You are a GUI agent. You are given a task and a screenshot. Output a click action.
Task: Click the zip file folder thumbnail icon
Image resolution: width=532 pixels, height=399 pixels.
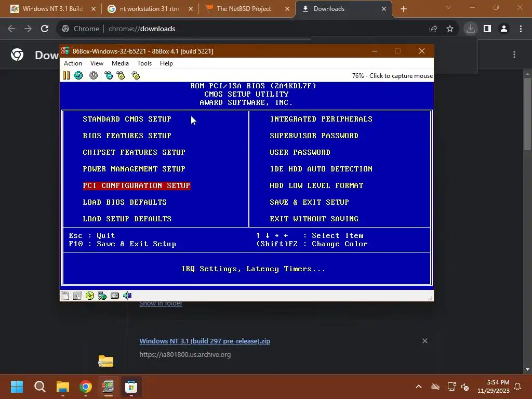point(106,362)
